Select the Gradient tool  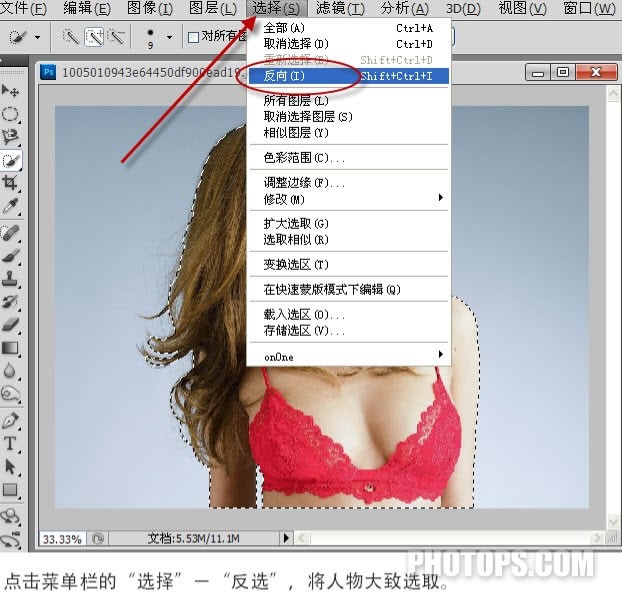coord(10,348)
